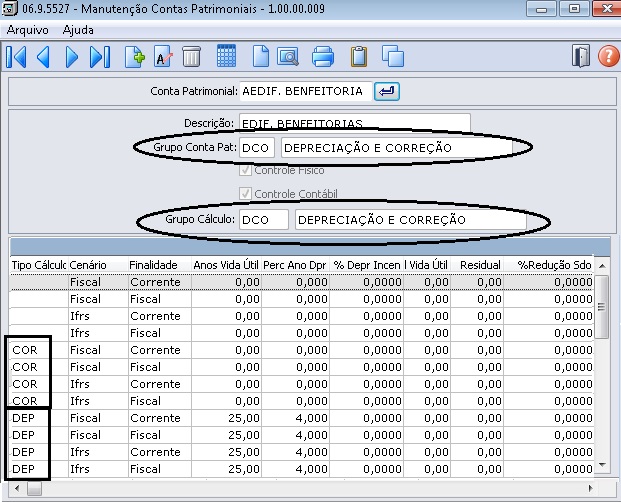Select first COR row Tipo Cálculo cell
This screenshot has width=621, height=502.
coord(39,350)
